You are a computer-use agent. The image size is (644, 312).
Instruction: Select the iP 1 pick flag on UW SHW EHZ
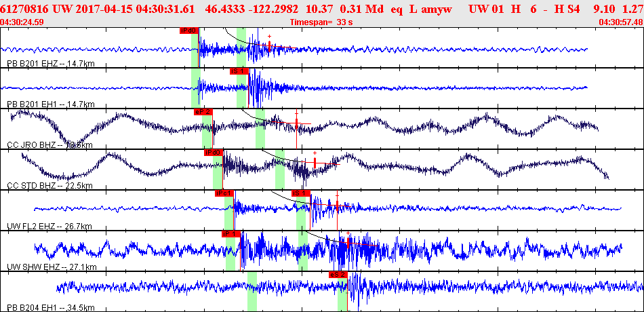(x=230, y=234)
